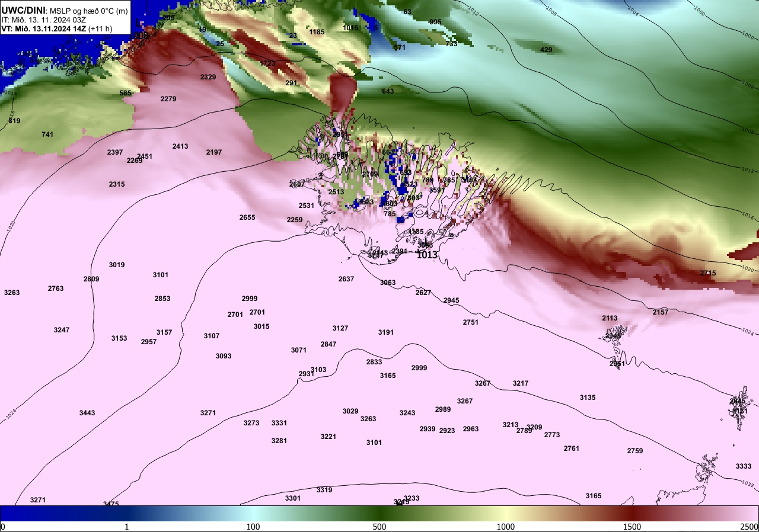Click the dark red band of the color scale
Screen dimensions: 759x532
[x=632, y=513]
